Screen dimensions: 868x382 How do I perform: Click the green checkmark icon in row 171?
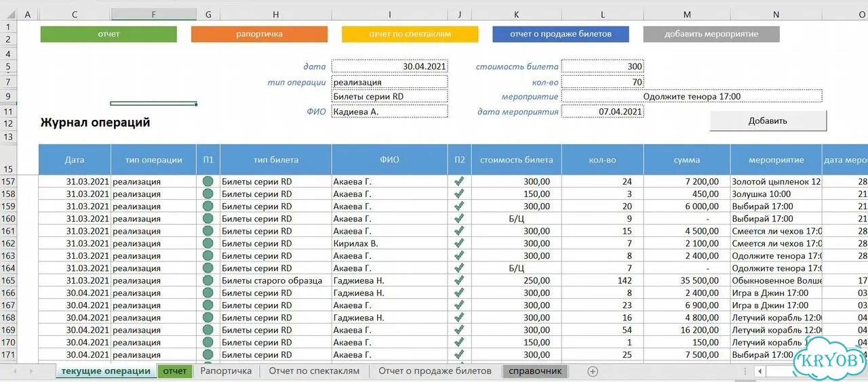click(459, 354)
